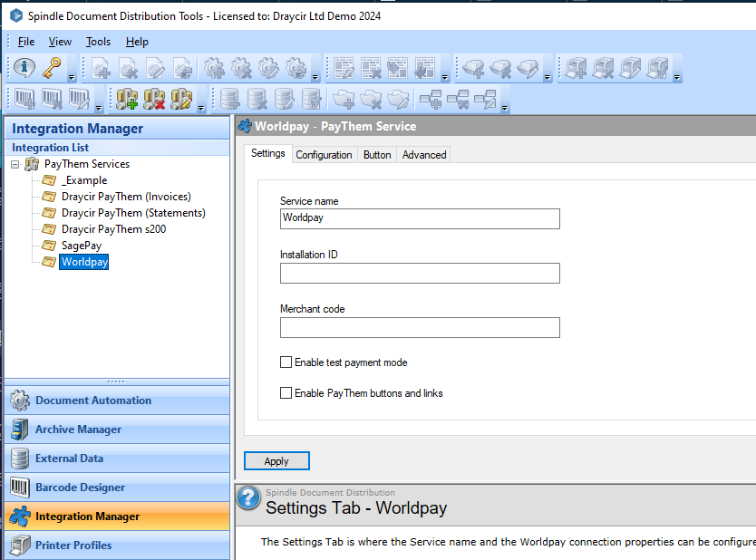Viewport: 756px width, 560px height.
Task: Open the View menu
Action: (x=60, y=42)
